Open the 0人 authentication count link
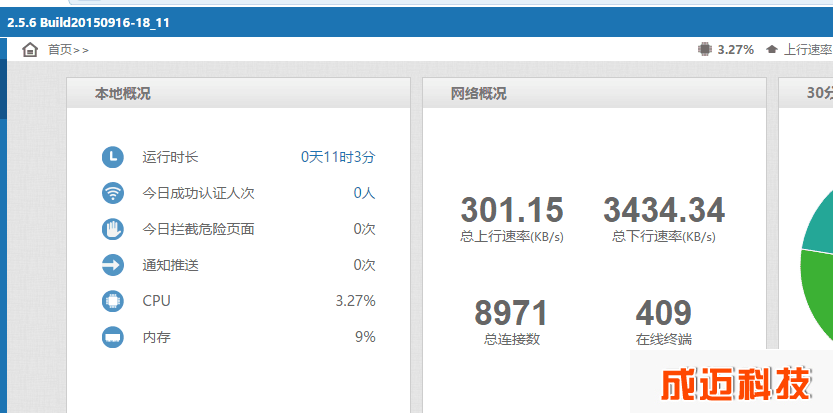The image size is (833, 413). pos(364,193)
